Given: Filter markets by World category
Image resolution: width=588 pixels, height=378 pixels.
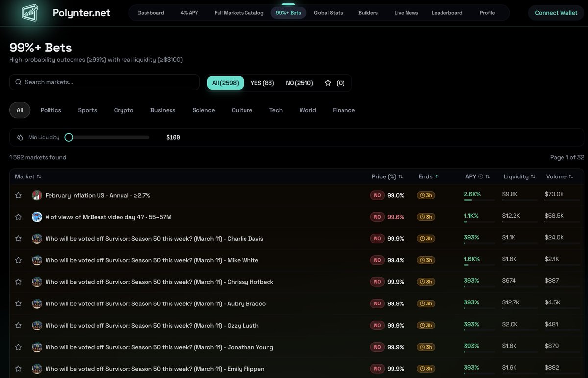Looking at the screenshot, I should (x=308, y=110).
